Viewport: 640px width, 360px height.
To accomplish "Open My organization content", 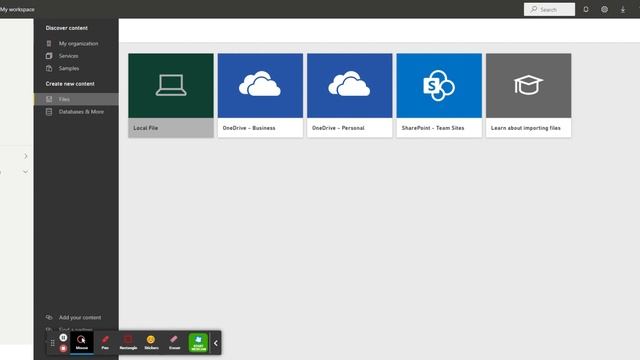I will 78,44.
